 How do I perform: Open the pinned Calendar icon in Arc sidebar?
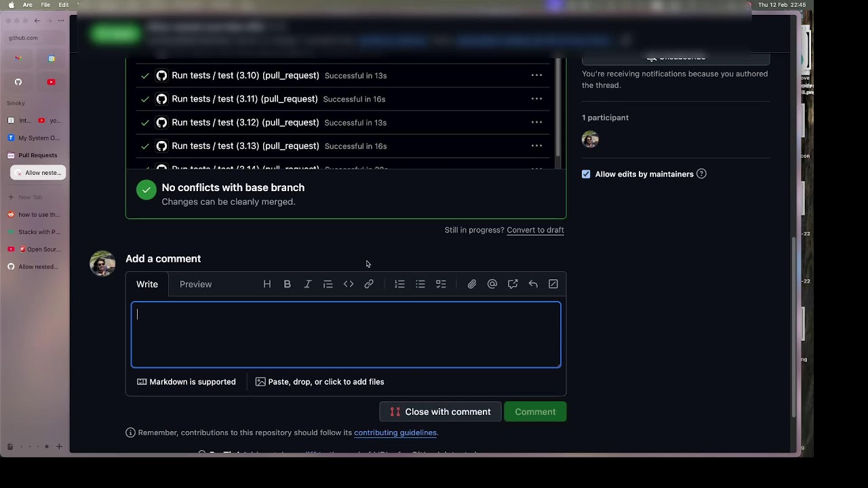(52, 58)
